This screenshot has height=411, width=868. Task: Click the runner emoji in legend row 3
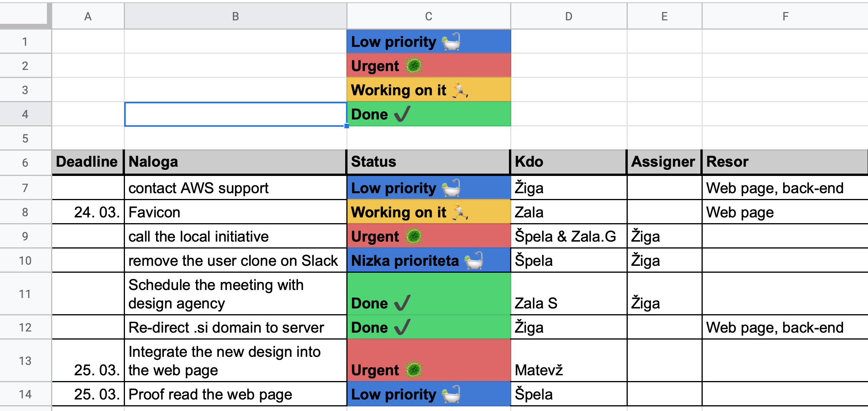point(460,90)
